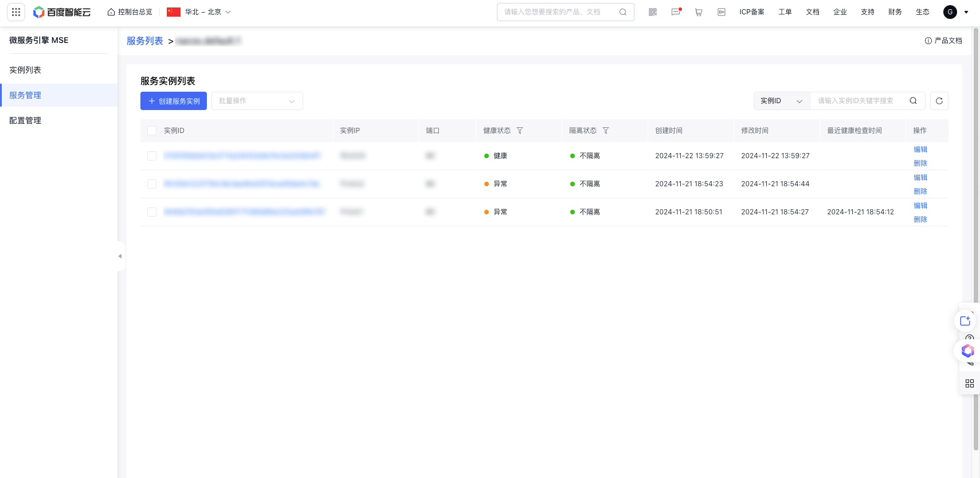
Task: Refresh the service instance list
Action: click(939, 101)
